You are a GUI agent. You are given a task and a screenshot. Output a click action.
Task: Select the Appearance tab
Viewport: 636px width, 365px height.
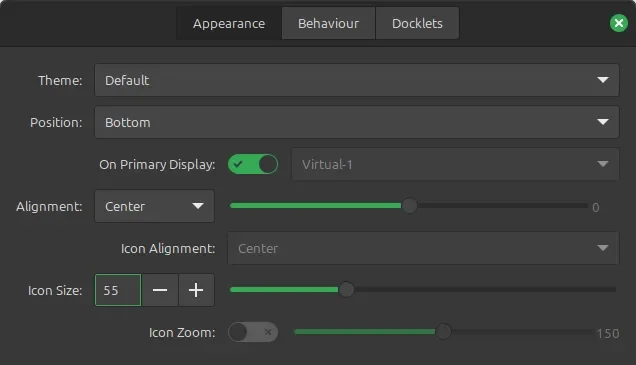229,23
